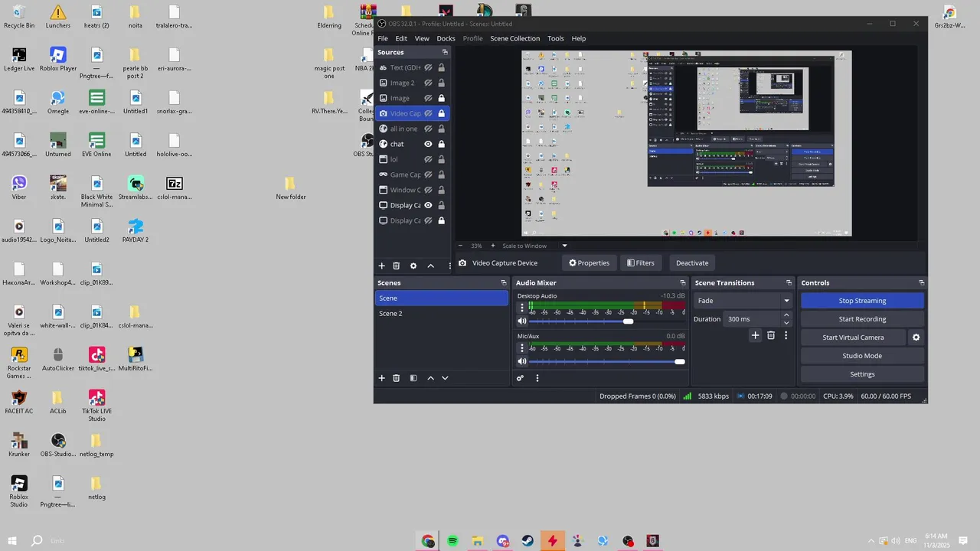Enable Studio Mode
This screenshot has height=551, width=980.
pos(862,356)
